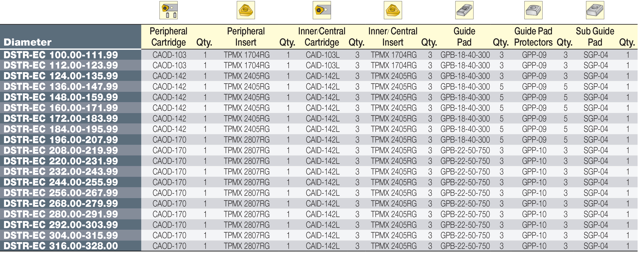Select row DSTR-EC 280.00-291.99
The width and height of the screenshot is (644, 255).
319,214
